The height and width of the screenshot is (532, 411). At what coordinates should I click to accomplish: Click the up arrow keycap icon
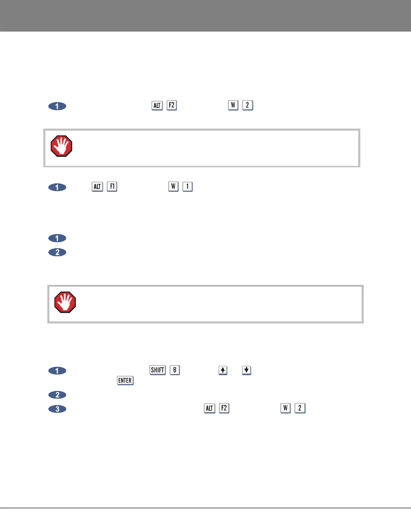tap(223, 370)
